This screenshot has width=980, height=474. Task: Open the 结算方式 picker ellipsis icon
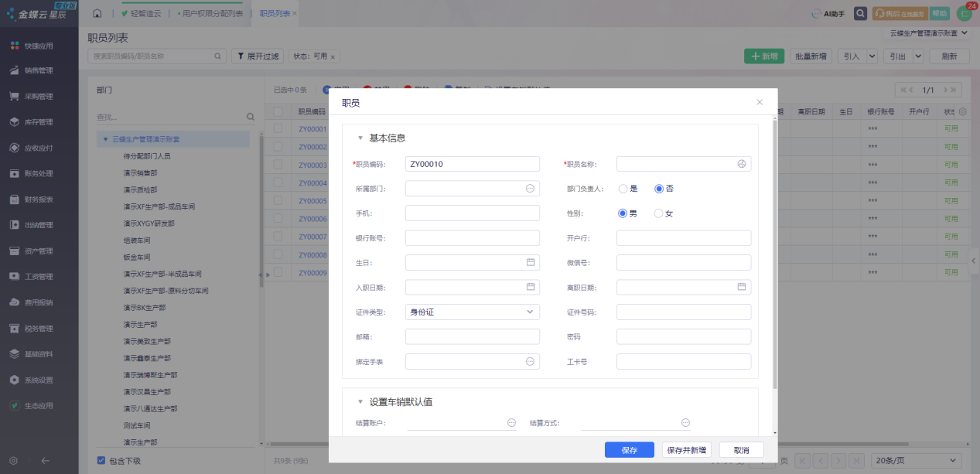click(685, 423)
